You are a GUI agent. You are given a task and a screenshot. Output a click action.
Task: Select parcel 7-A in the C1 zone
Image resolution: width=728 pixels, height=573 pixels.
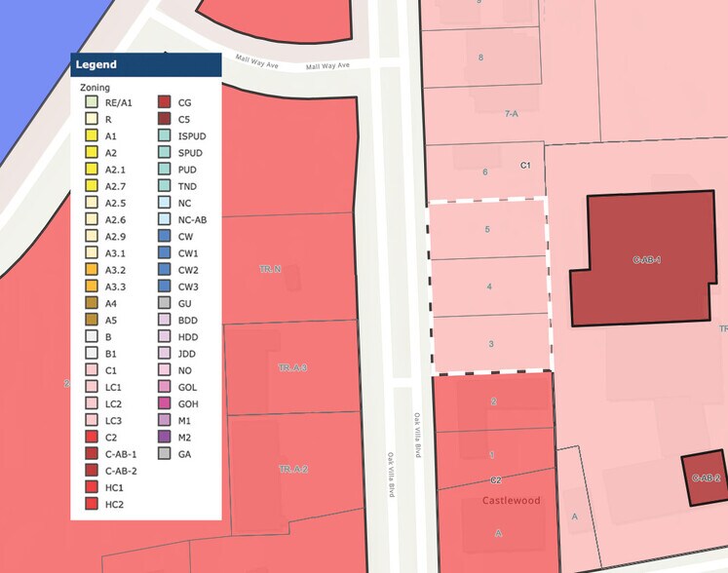tap(512, 114)
